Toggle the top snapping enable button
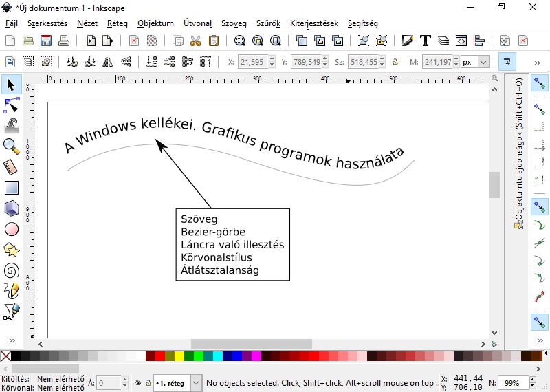Screen dimensions: 550x392 [540, 83]
